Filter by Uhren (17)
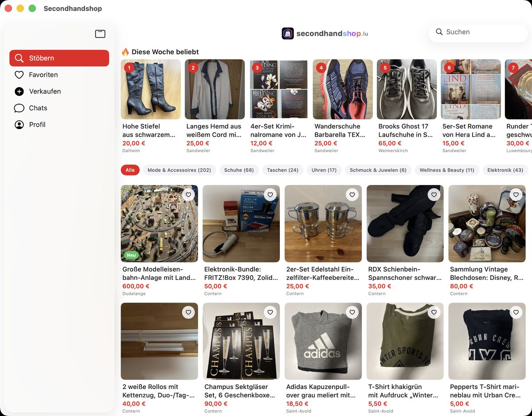This screenshot has width=532, height=416. pos(324,170)
